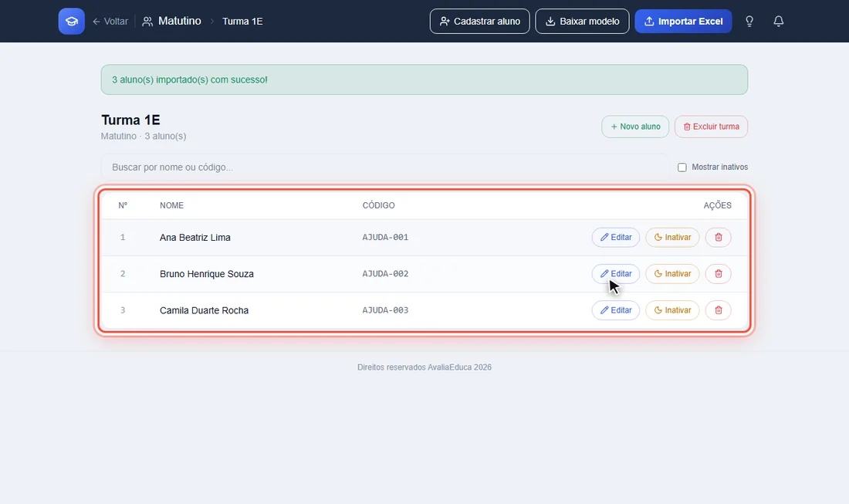Select code AJUDA-003
The height and width of the screenshot is (504, 849).
tap(385, 310)
